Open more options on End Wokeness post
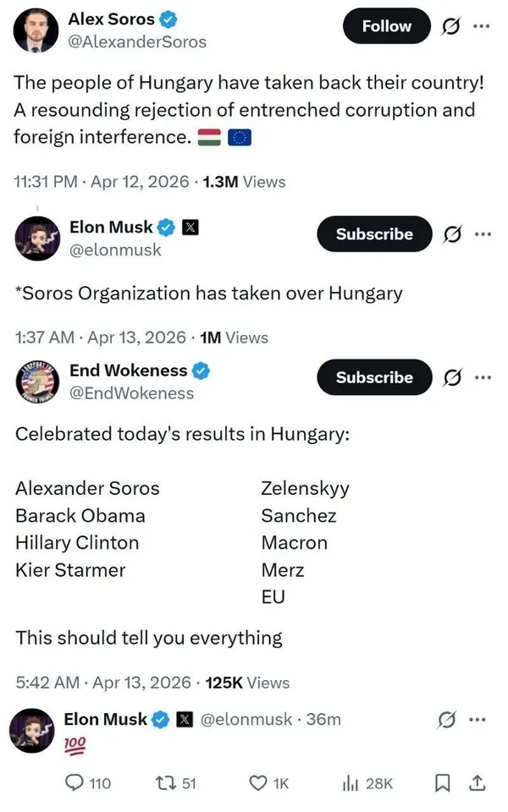The width and height of the screenshot is (508, 812). pyautogui.click(x=482, y=377)
